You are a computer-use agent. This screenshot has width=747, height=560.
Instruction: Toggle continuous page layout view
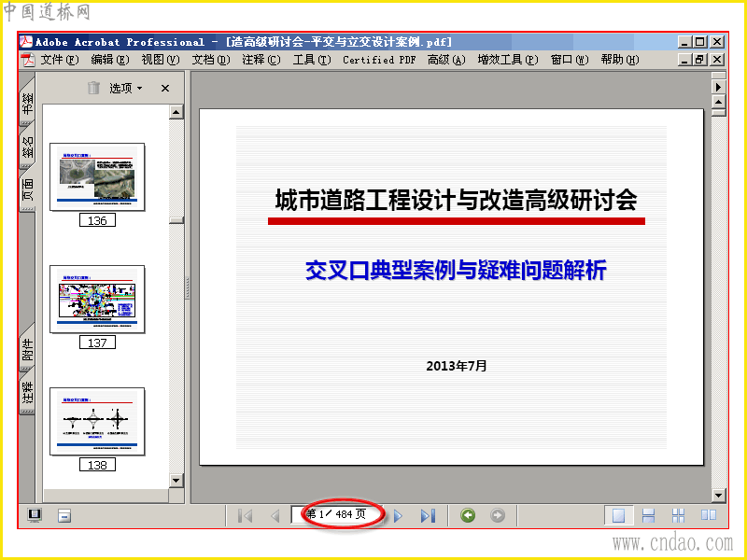(x=648, y=515)
